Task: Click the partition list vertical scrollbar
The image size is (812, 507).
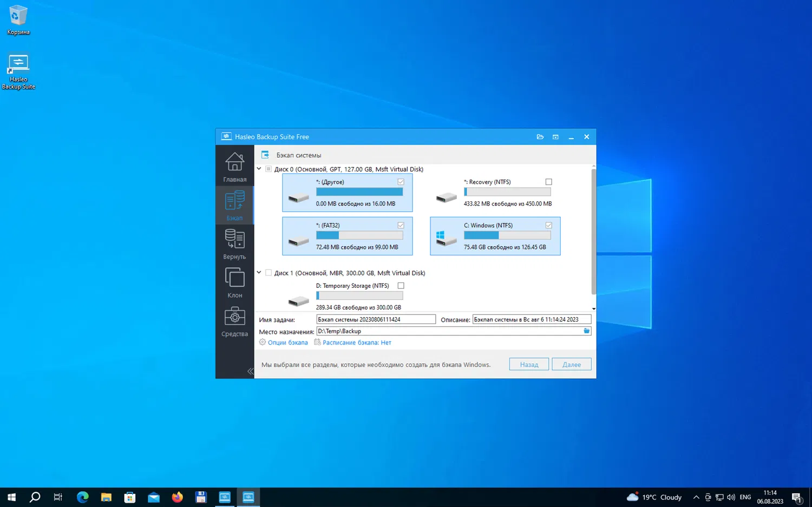Action: [593, 233]
